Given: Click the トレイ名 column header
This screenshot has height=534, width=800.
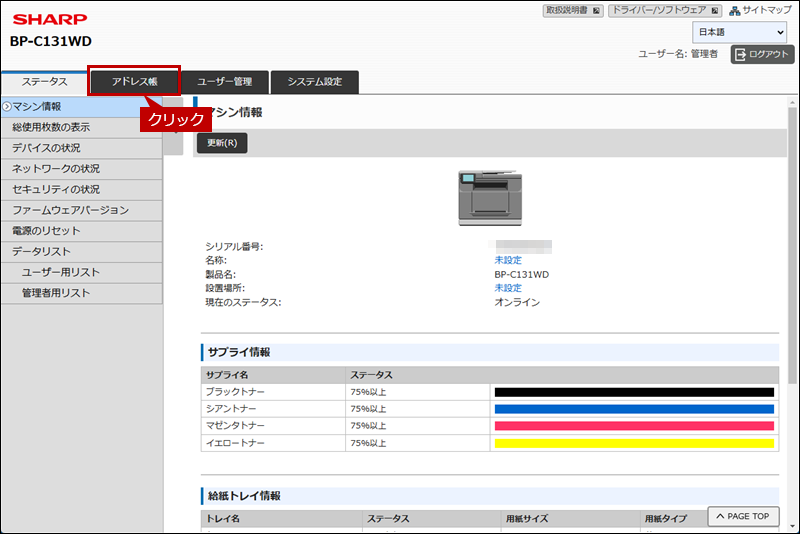Looking at the screenshot, I should click(x=223, y=519).
